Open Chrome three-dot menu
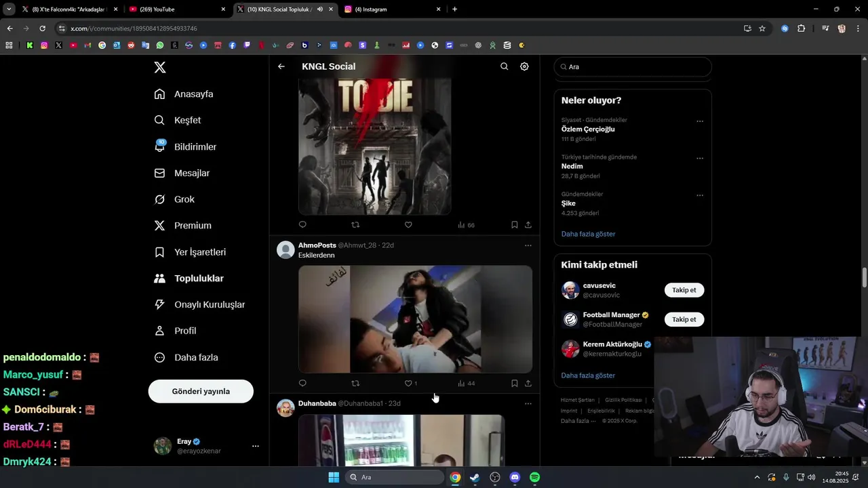868x488 pixels. 859,28
